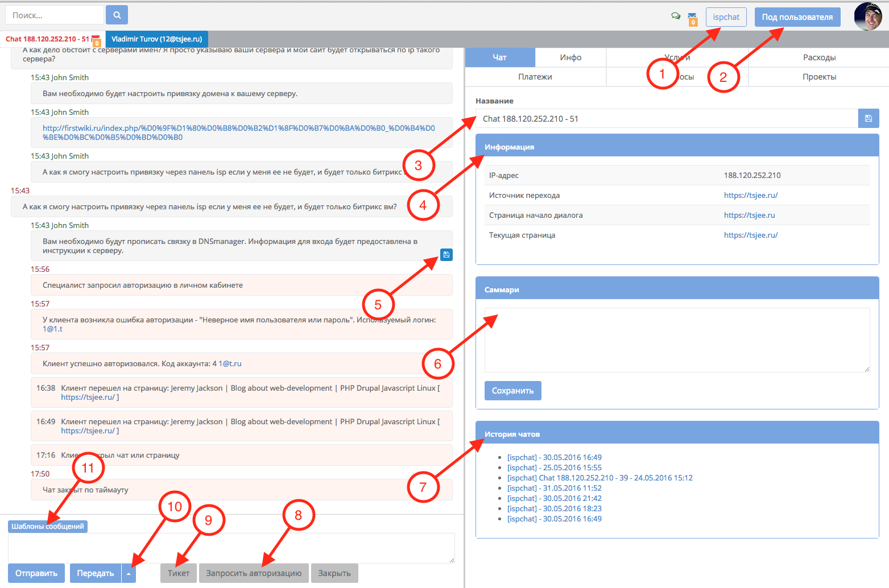889x588 pixels.
Task: Click the Передать button
Action: point(96,573)
